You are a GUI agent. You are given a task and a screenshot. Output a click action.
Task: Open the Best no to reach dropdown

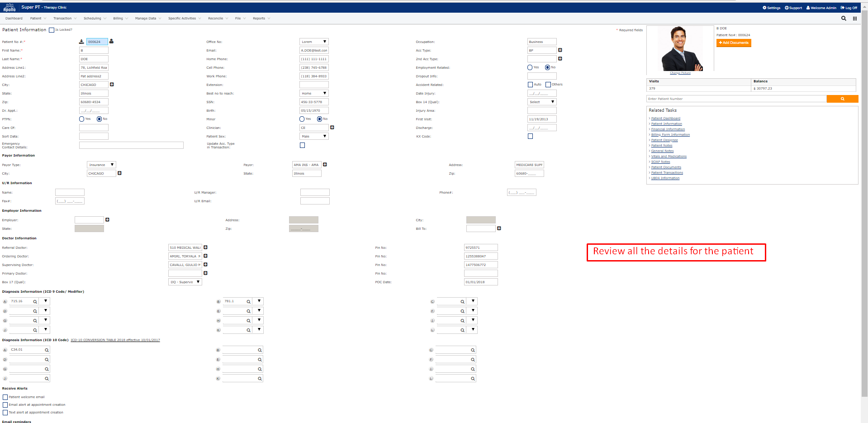(314, 93)
